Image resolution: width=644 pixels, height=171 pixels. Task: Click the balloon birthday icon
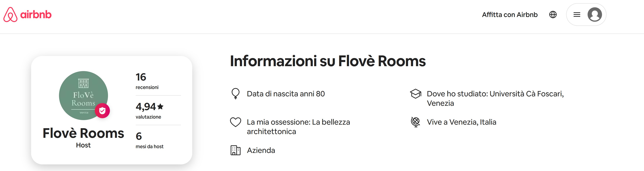point(235,94)
